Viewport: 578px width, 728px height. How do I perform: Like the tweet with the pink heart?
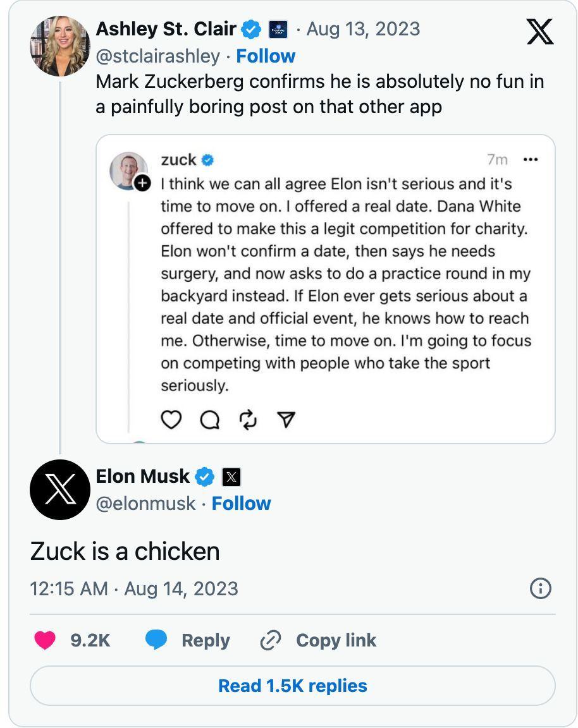point(45,640)
